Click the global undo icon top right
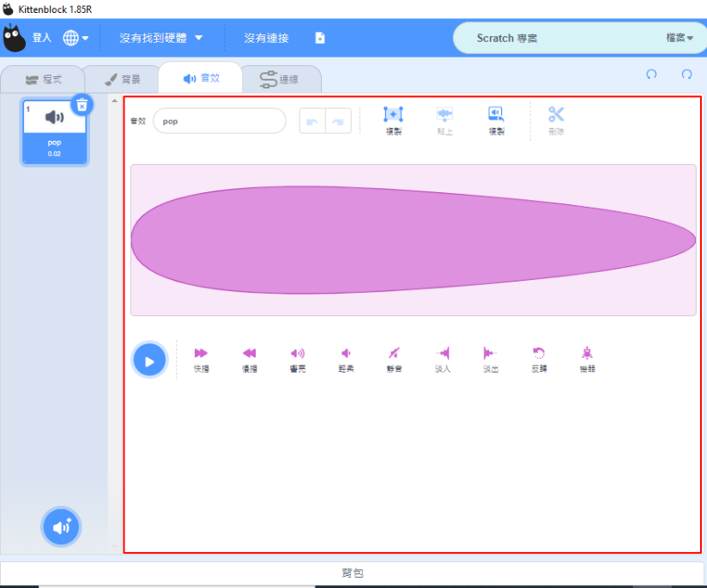 coord(651,74)
